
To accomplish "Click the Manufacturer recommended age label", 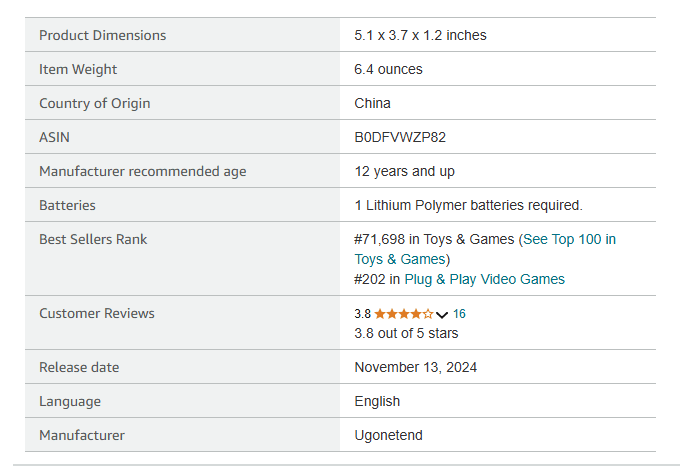I will tap(143, 171).
